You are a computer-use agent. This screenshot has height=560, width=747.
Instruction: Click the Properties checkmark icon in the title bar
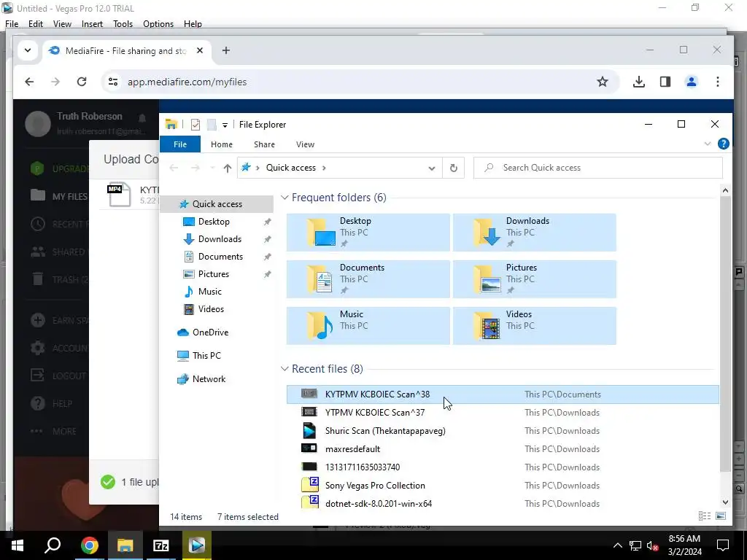point(196,125)
